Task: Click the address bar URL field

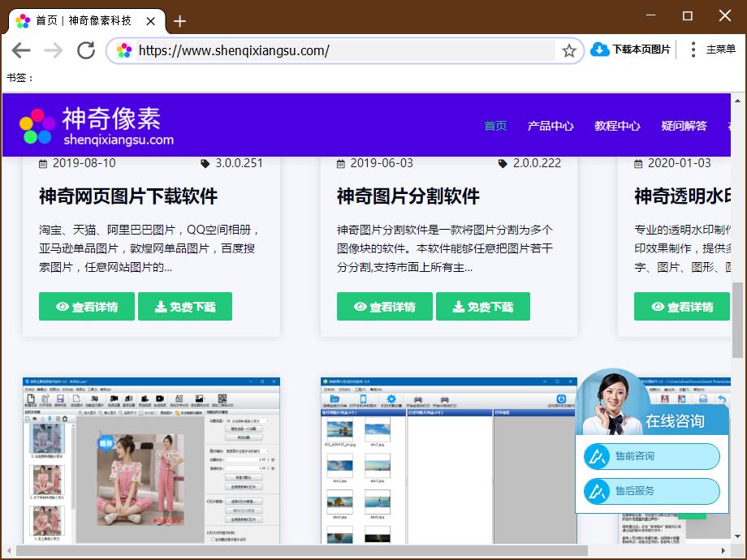Action: (x=346, y=50)
